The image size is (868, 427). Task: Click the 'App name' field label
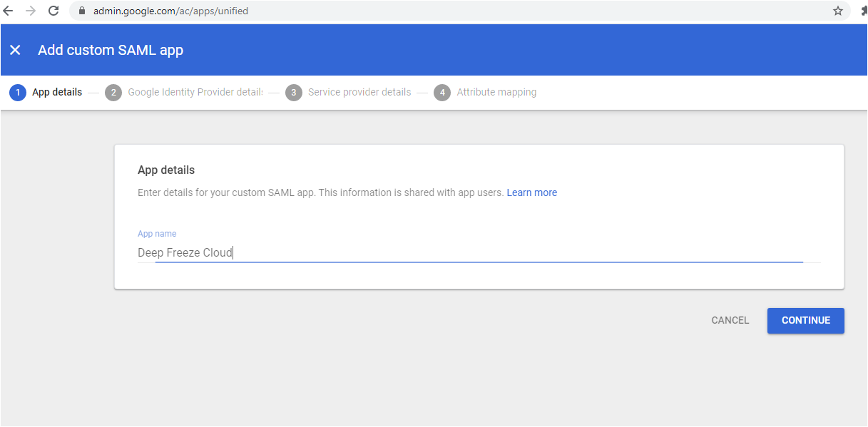pyautogui.click(x=157, y=234)
